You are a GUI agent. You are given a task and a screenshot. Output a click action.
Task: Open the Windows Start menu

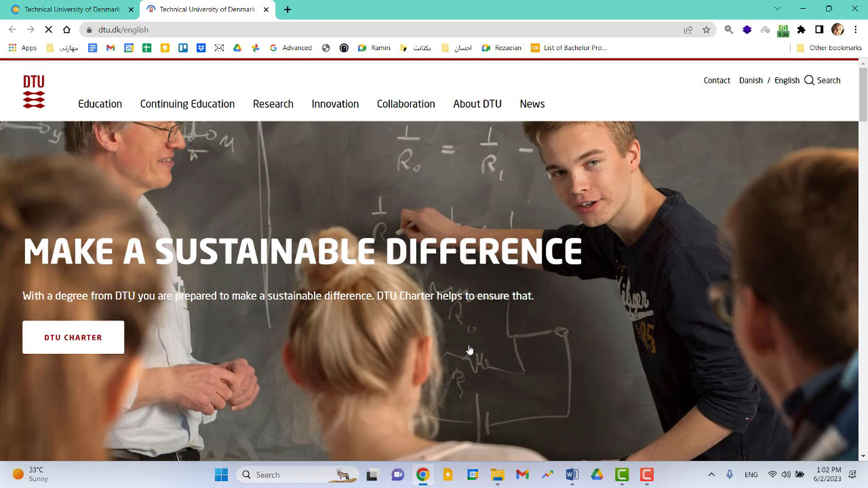221,474
